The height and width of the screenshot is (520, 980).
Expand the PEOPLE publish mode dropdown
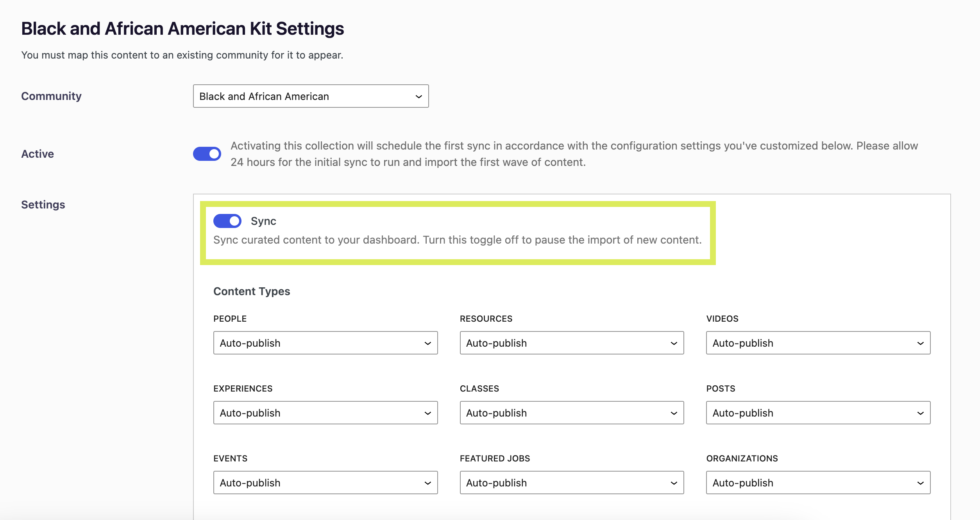coord(325,343)
